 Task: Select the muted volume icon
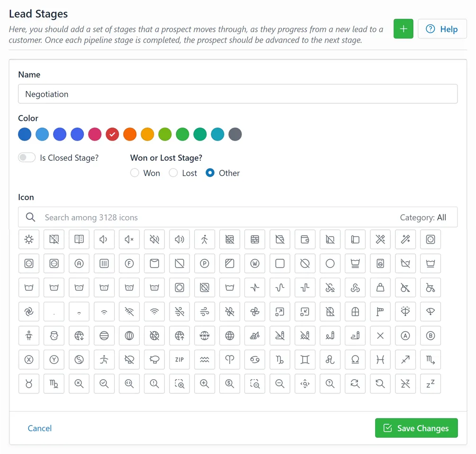point(129,239)
